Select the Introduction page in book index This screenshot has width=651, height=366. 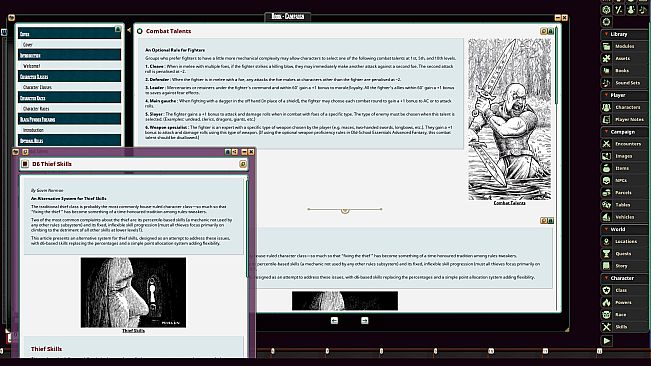[x=69, y=130]
